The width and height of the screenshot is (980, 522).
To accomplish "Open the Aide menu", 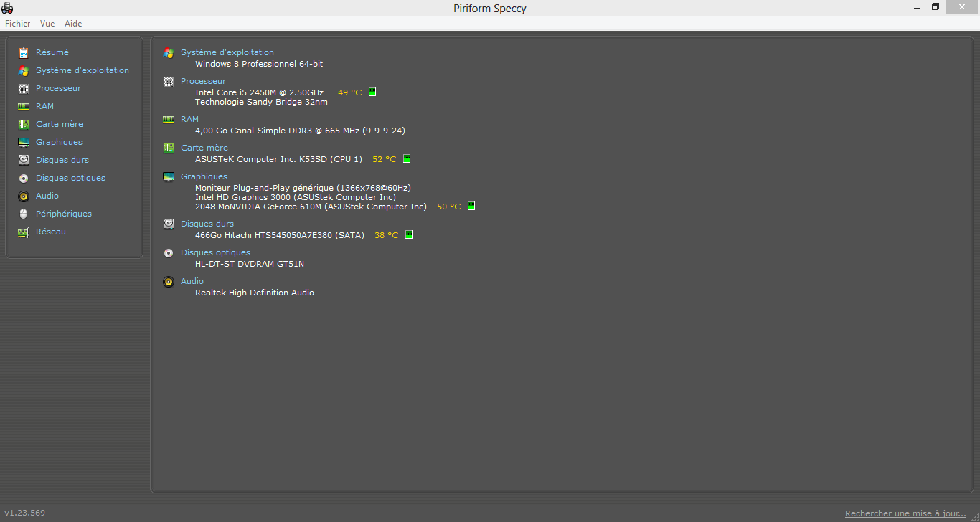I will point(73,24).
